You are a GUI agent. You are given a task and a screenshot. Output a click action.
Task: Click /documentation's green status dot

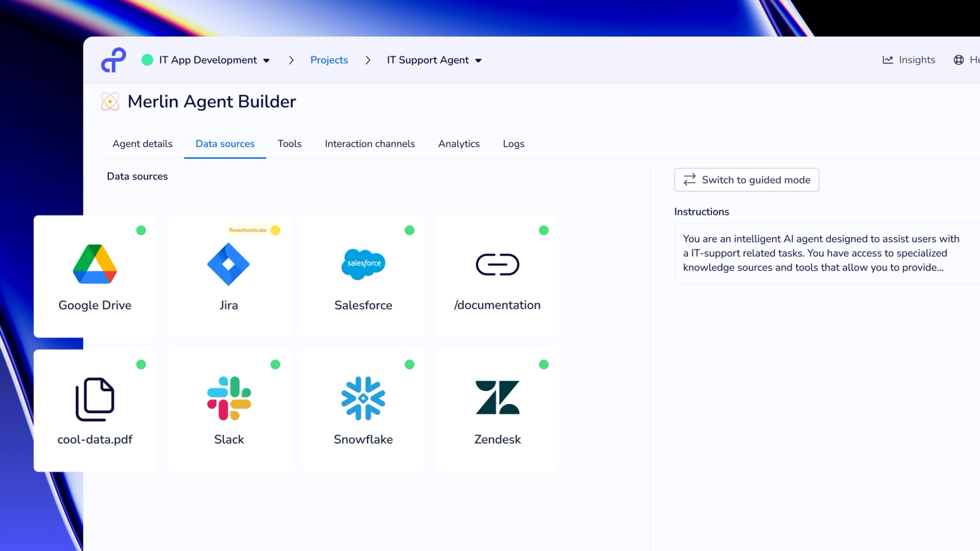tap(544, 230)
